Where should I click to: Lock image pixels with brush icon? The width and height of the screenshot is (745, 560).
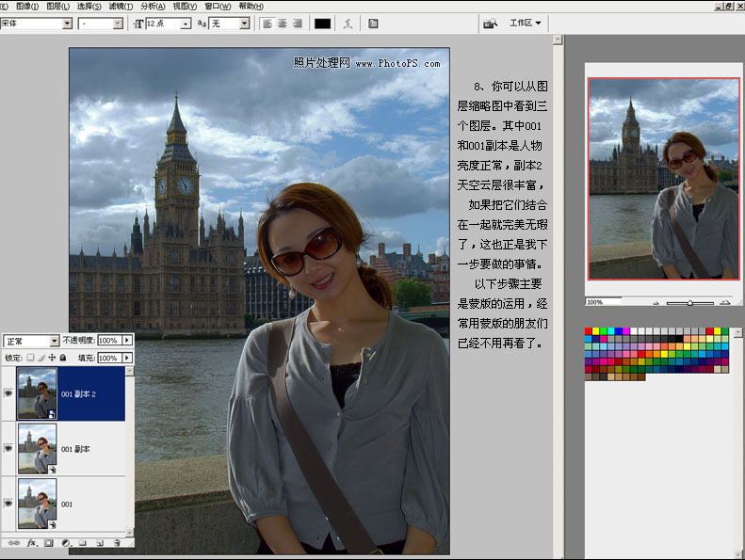41,358
